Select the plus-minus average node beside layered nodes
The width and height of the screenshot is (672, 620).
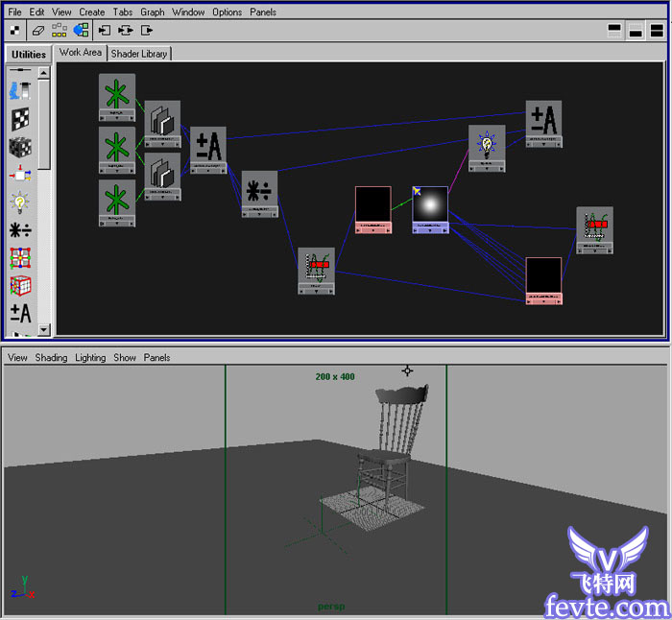[208, 145]
